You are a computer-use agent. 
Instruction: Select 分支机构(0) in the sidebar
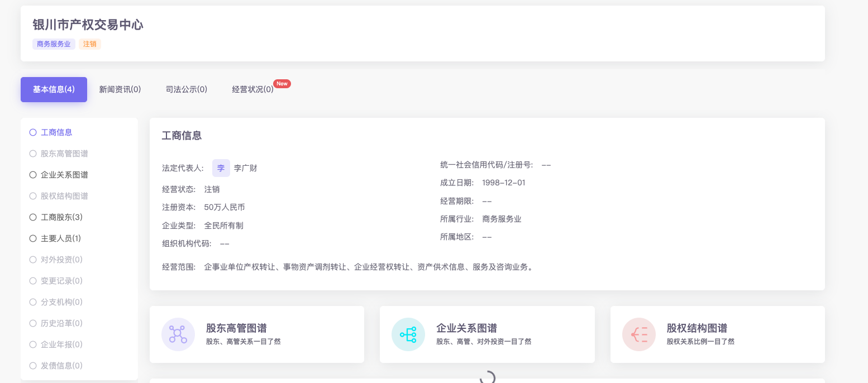point(61,302)
